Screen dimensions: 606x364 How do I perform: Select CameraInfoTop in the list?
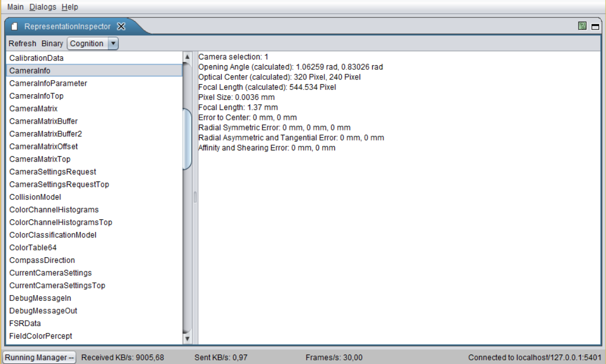[x=36, y=96]
